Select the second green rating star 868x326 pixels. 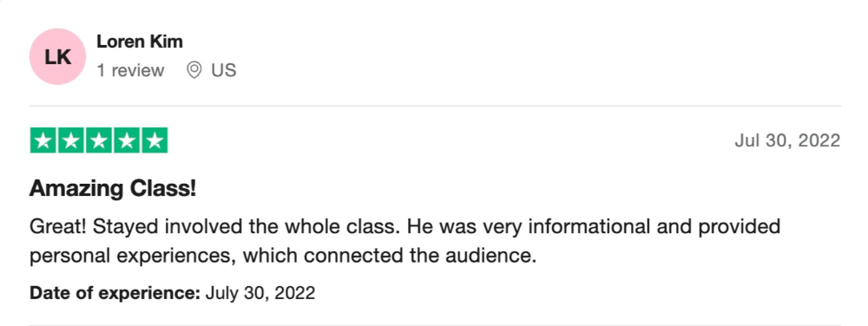(x=71, y=140)
